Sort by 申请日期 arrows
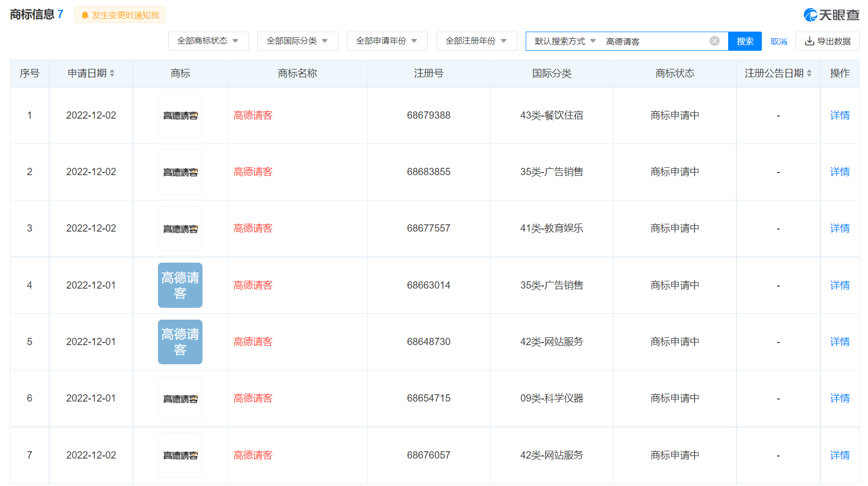 click(x=112, y=74)
